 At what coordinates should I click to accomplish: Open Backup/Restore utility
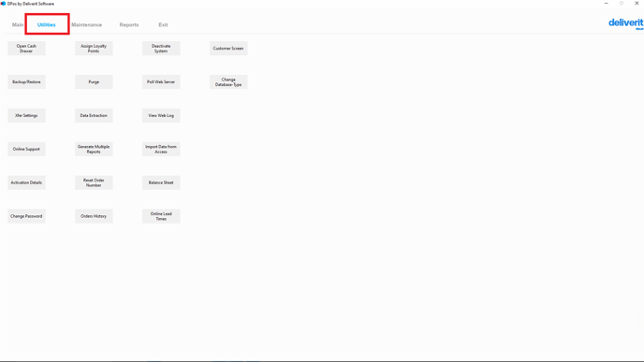(x=26, y=82)
